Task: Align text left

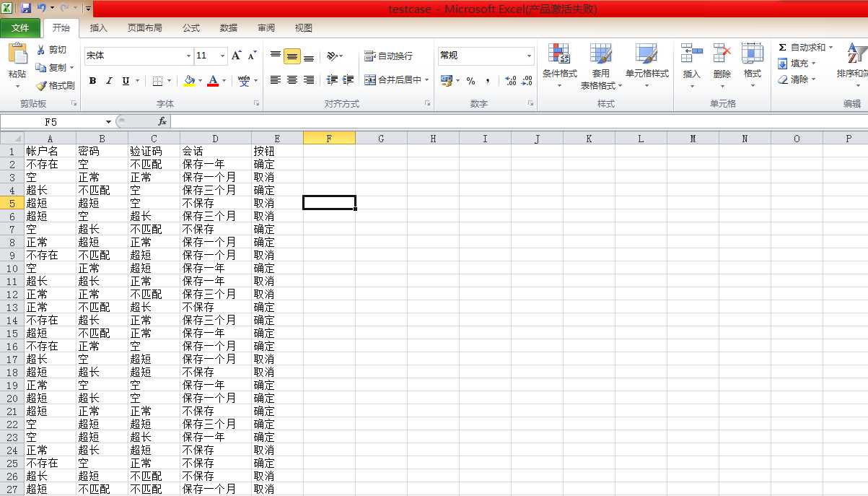Action: click(275, 80)
